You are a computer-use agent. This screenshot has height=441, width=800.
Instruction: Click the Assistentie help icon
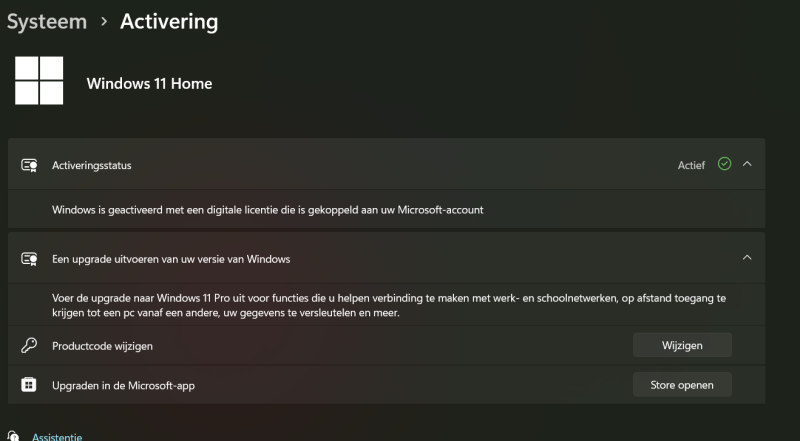click(12, 436)
